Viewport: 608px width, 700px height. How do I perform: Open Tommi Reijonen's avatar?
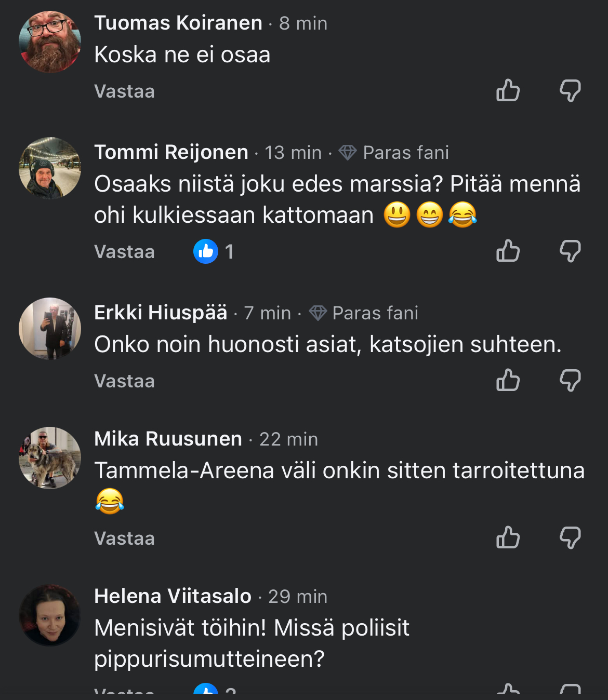(50, 168)
